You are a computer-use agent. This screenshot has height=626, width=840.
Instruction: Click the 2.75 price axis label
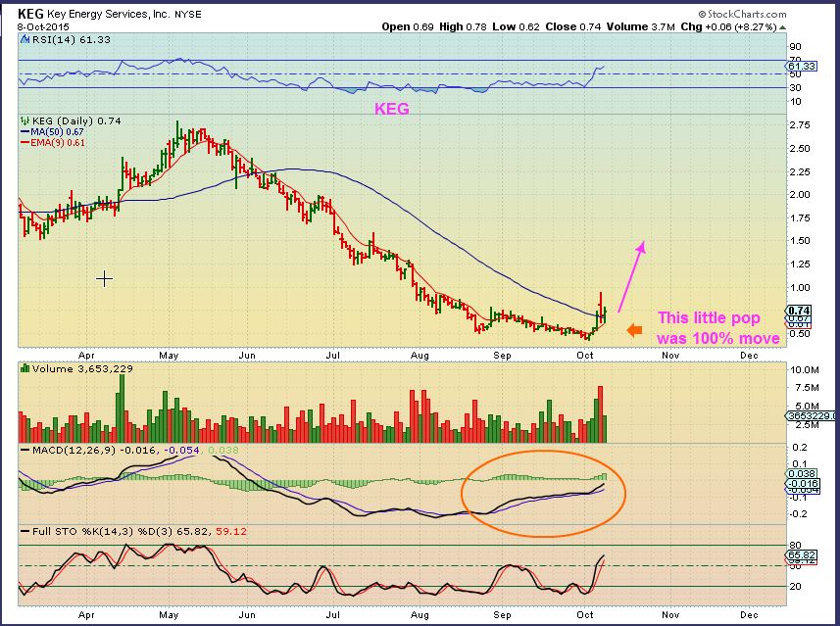click(x=799, y=125)
